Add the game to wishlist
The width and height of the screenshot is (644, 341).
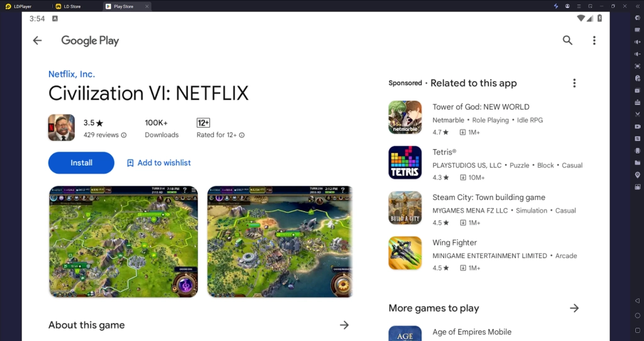pos(158,163)
